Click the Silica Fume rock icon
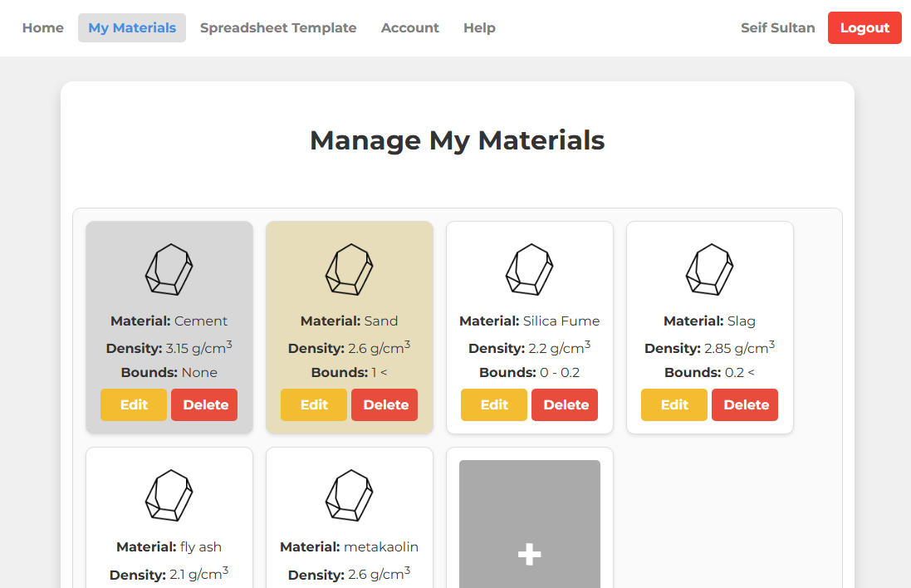Image resolution: width=911 pixels, height=588 pixels. tap(529, 270)
